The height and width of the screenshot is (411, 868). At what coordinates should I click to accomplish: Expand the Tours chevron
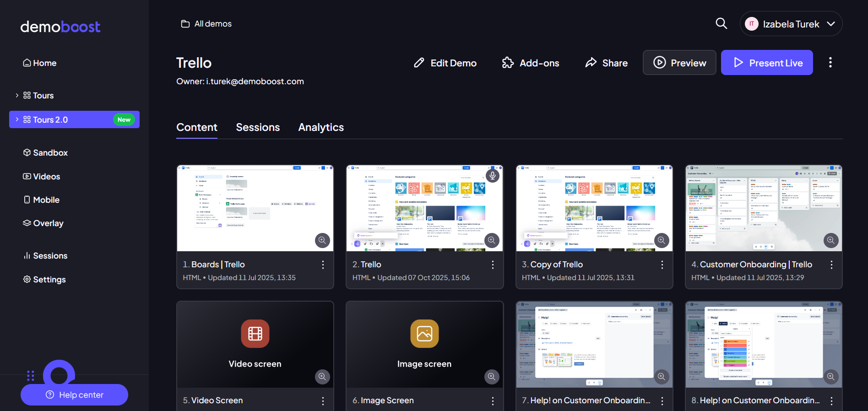17,95
